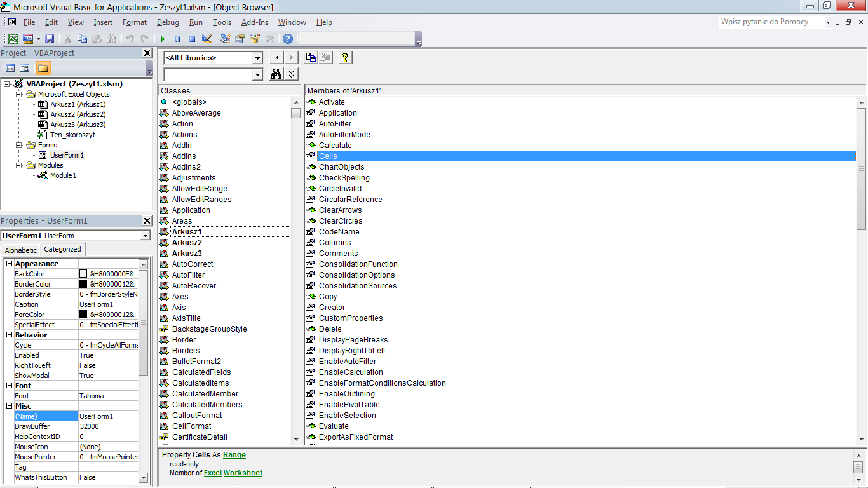
Task: Open the Window menu
Action: pos(292,22)
